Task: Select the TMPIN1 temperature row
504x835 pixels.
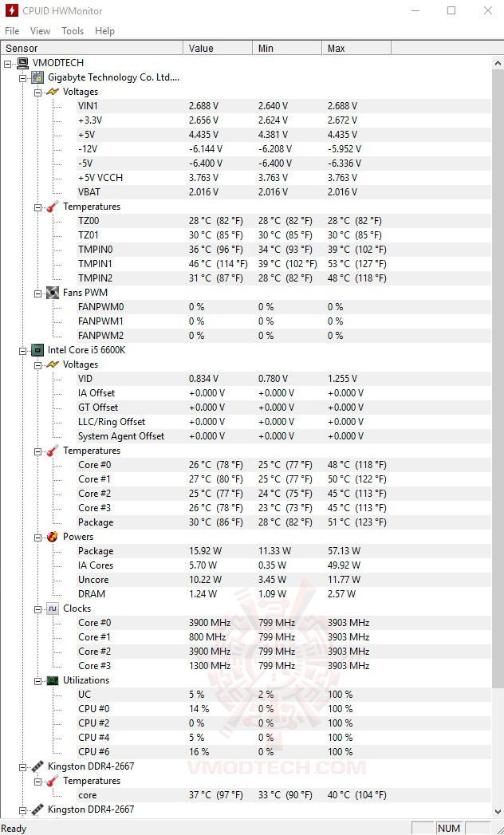Action: (95, 264)
